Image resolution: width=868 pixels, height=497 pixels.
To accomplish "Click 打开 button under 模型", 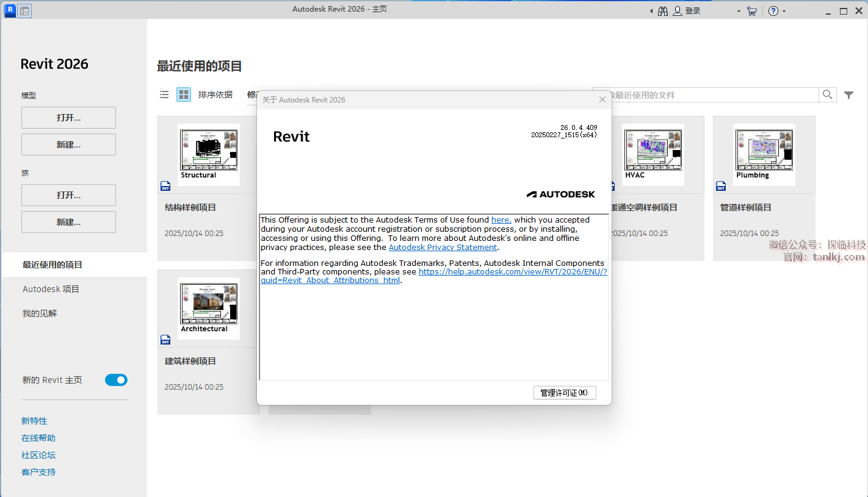I will (x=68, y=118).
